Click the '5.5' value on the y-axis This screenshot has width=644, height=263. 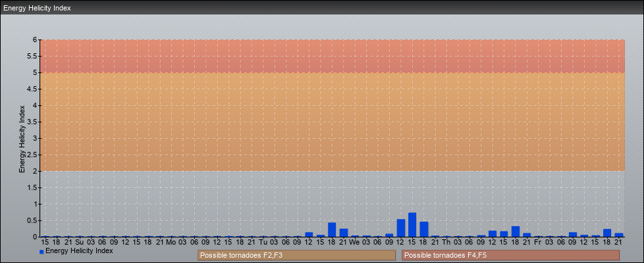click(33, 56)
